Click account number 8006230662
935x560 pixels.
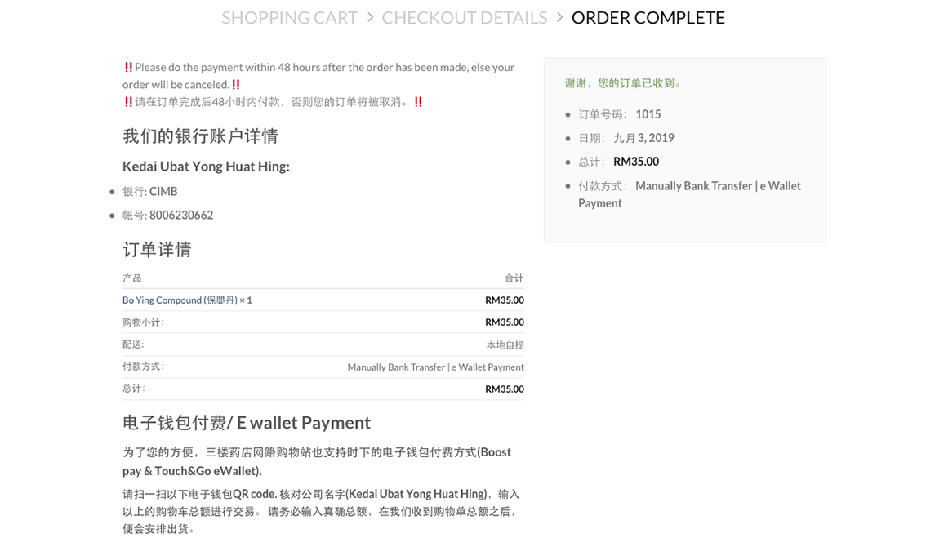coord(181,216)
